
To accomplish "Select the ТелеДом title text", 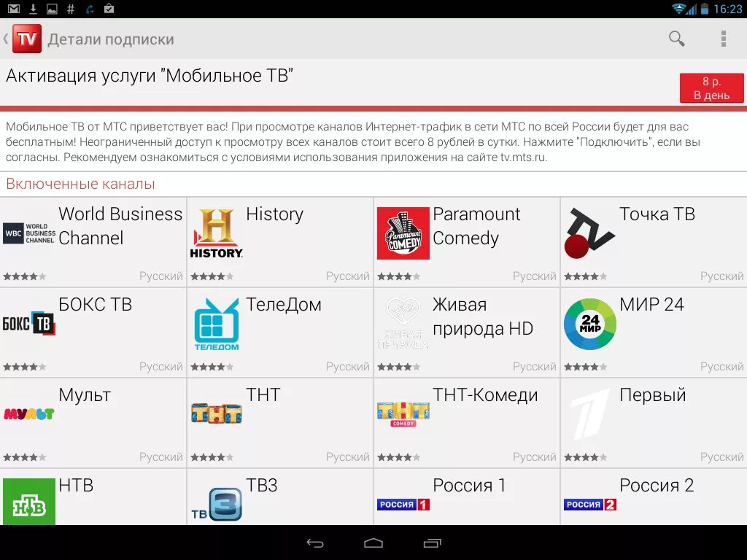I will click(284, 305).
